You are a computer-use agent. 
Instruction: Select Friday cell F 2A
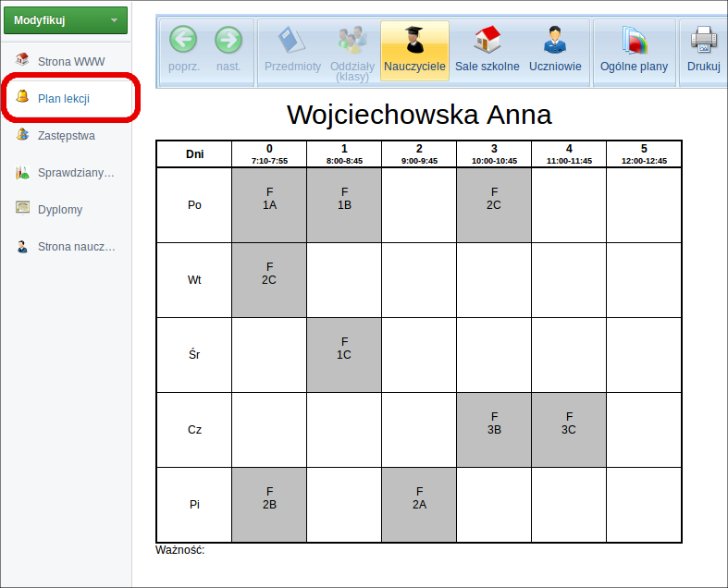(419, 505)
